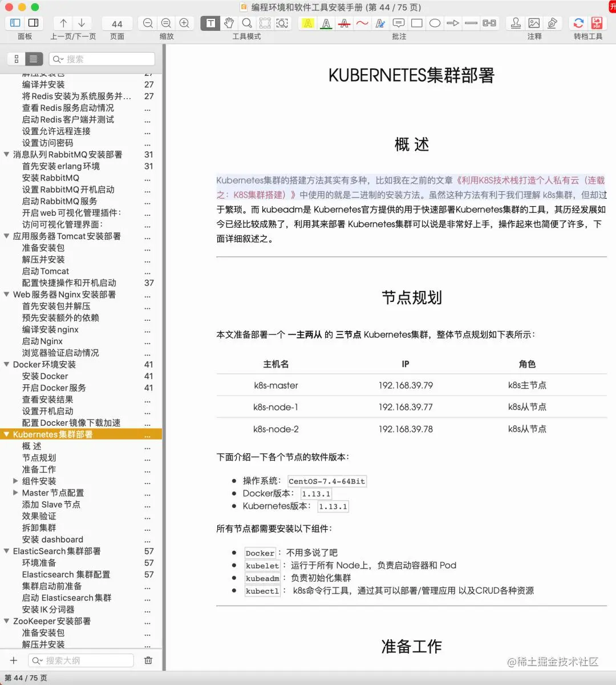
Task: Jump to 准备工作 in the outline
Action: coord(39,469)
